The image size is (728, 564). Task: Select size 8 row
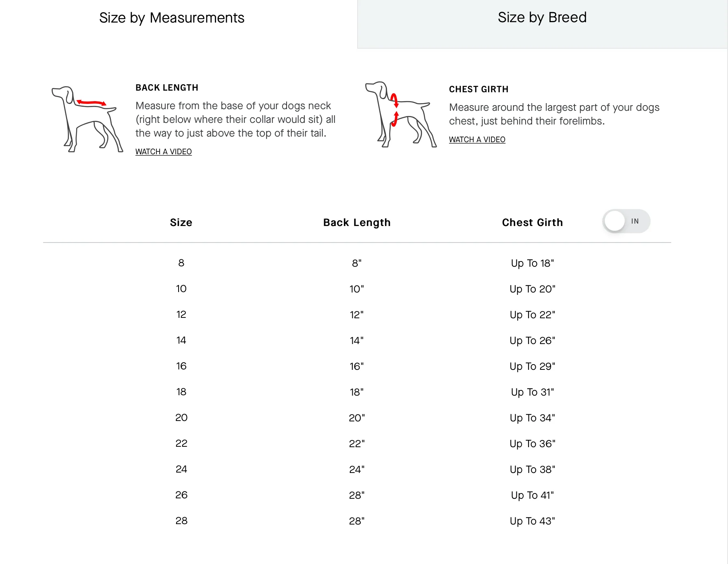[x=357, y=263]
